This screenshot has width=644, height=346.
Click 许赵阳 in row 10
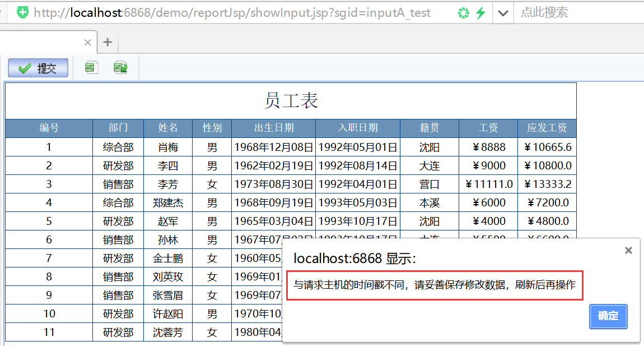tap(168, 313)
